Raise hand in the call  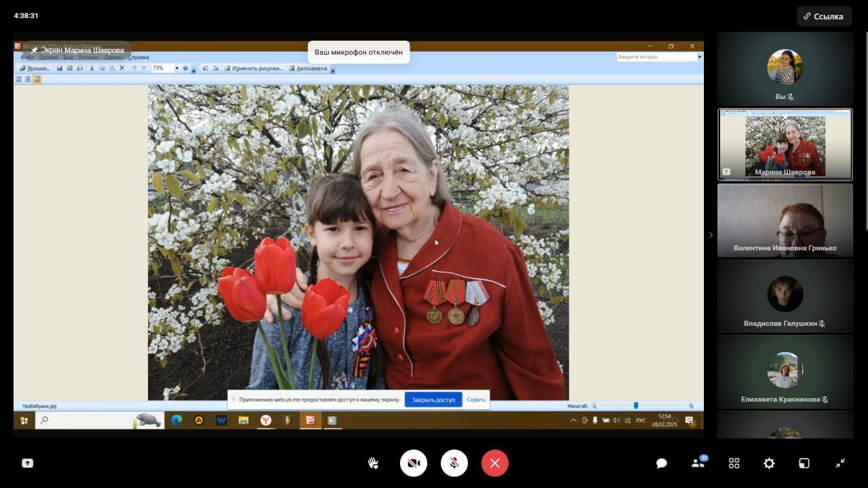point(373,464)
